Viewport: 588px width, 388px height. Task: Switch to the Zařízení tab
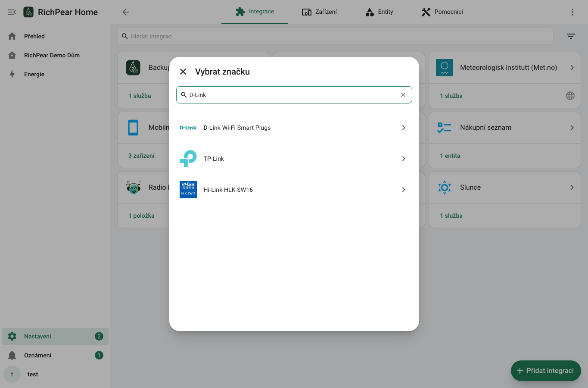[x=319, y=12]
